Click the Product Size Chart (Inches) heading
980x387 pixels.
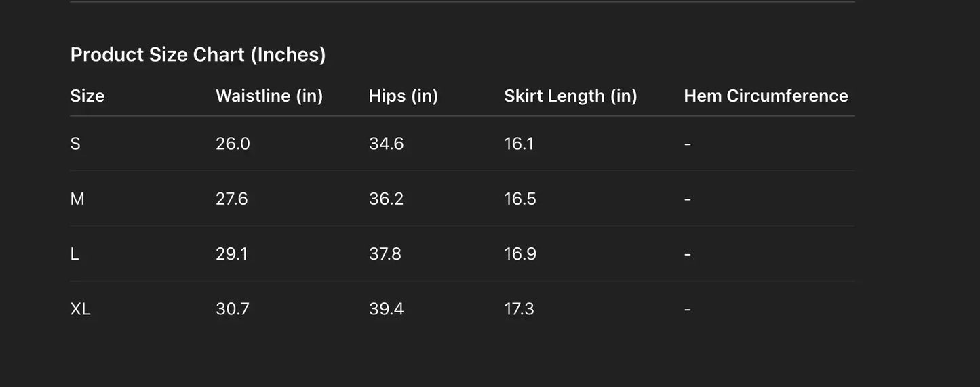click(x=198, y=54)
